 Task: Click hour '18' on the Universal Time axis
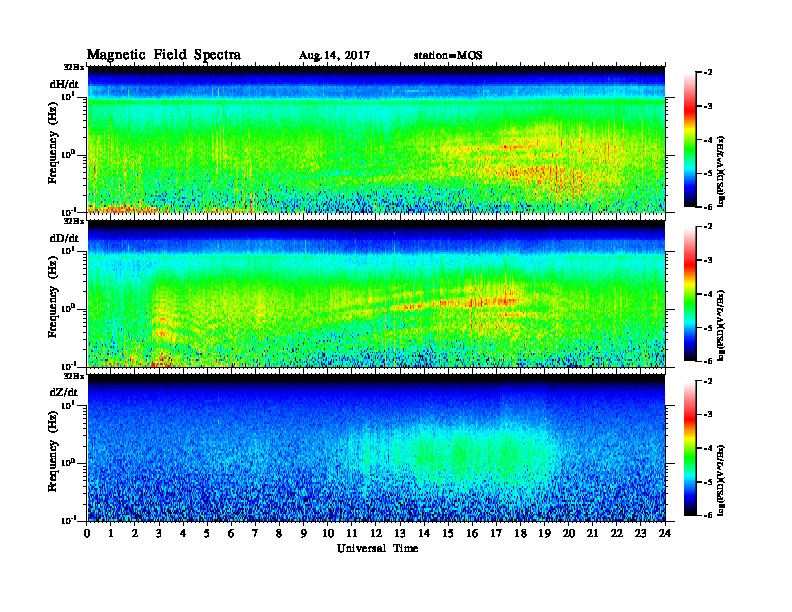521,534
